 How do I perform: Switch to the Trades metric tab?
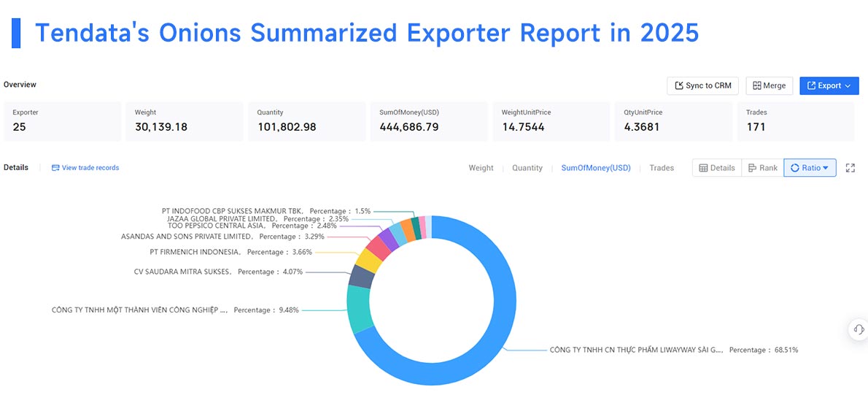coord(662,168)
